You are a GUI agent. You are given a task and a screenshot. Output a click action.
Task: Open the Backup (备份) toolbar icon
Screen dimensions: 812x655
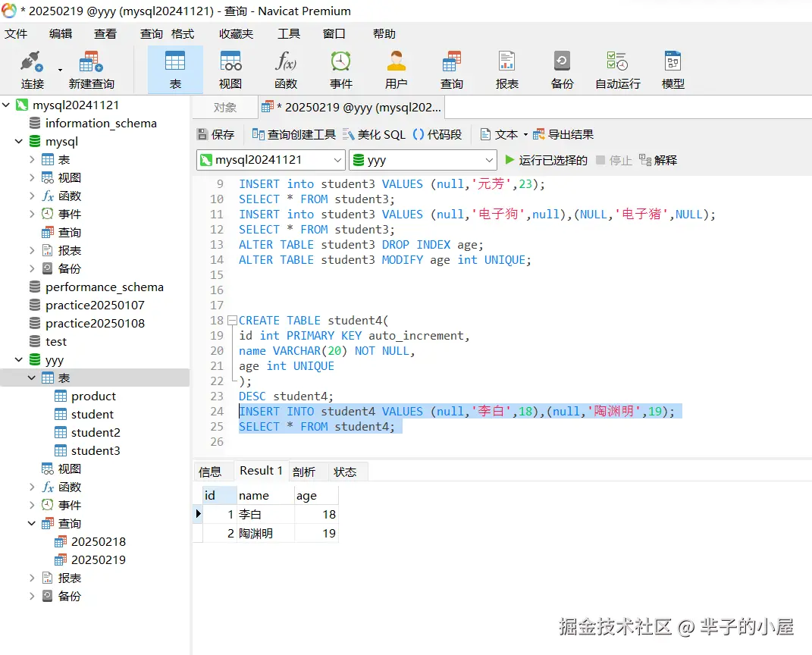click(562, 70)
